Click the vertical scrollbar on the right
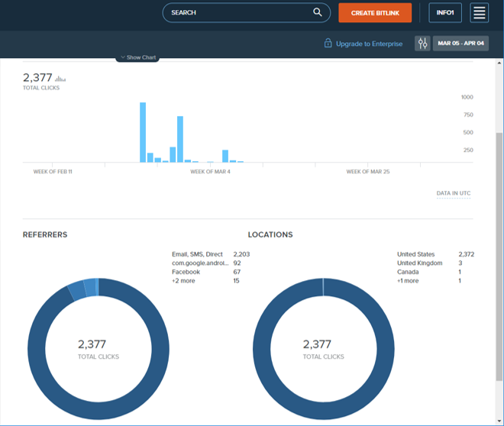Image resolution: width=504 pixels, height=426 pixels. pyautogui.click(x=499, y=229)
